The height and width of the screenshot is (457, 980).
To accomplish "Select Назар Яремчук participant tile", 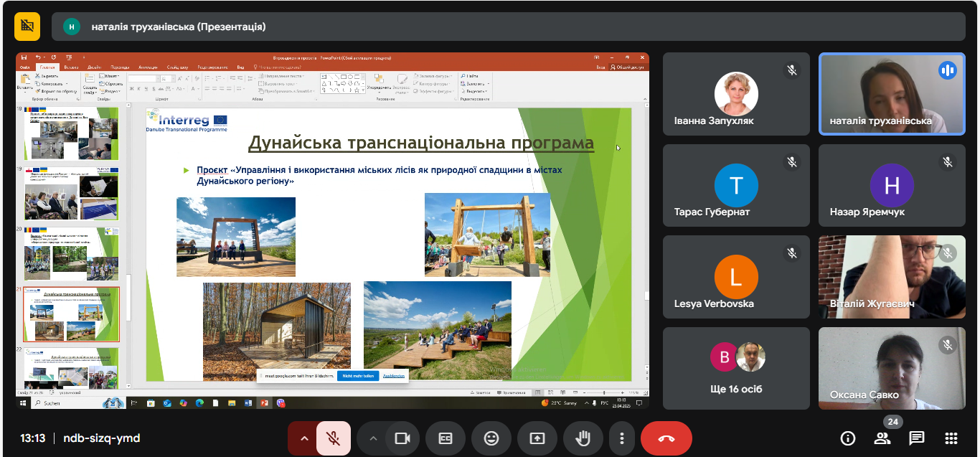I will click(x=892, y=186).
